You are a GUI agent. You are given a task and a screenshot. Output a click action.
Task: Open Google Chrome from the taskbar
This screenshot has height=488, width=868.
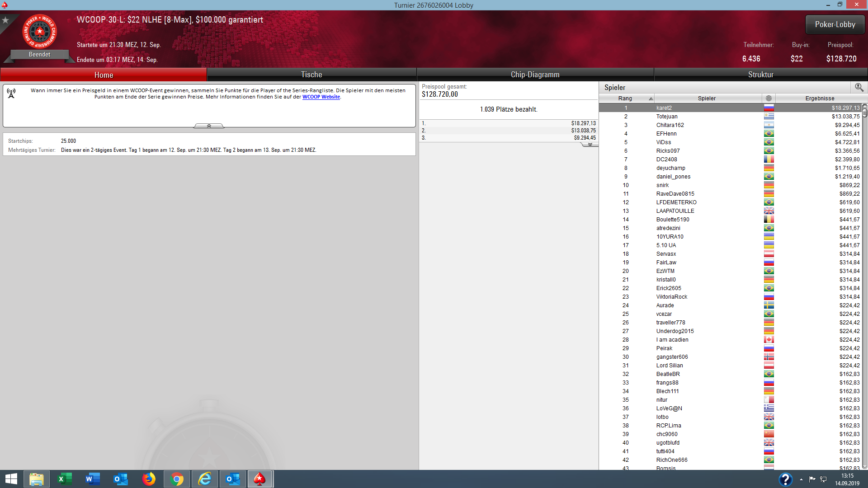pyautogui.click(x=177, y=479)
